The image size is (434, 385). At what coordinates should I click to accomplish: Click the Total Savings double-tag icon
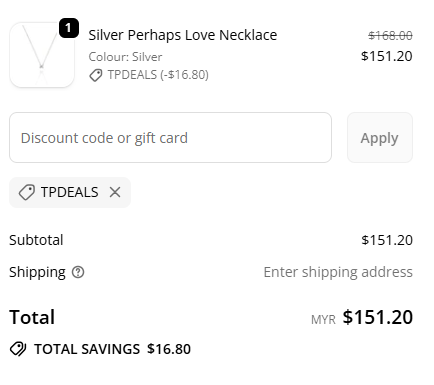18,349
